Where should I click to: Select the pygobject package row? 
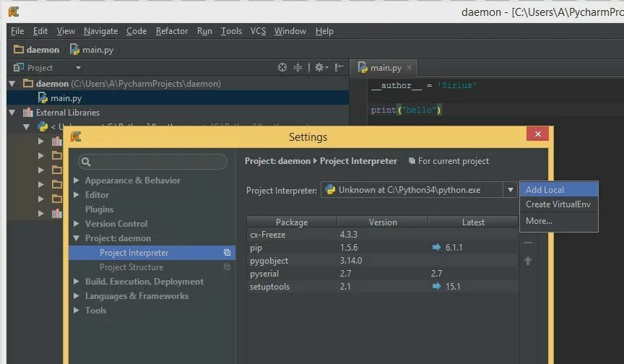(x=383, y=261)
